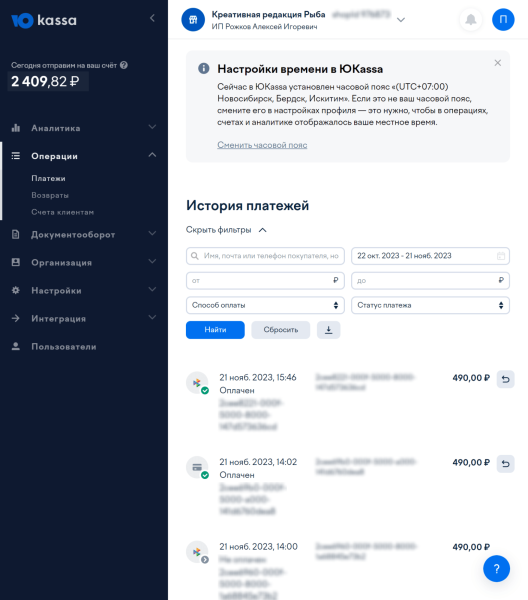This screenshot has width=528, height=600.
Task: Focus the buyer name, email or phone search field
Action: [265, 256]
